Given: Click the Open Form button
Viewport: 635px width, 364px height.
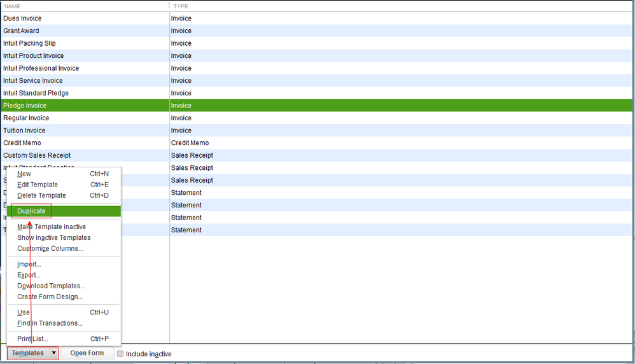Looking at the screenshot, I should pos(87,353).
